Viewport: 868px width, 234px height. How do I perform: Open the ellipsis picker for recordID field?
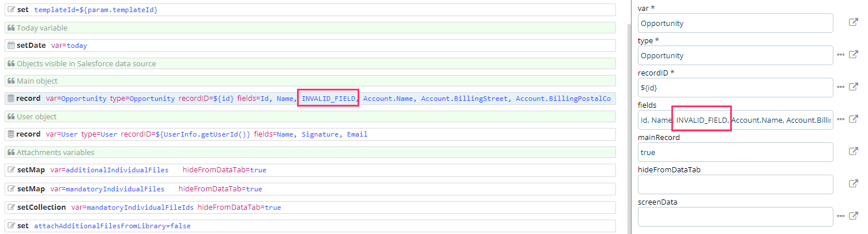(840, 87)
